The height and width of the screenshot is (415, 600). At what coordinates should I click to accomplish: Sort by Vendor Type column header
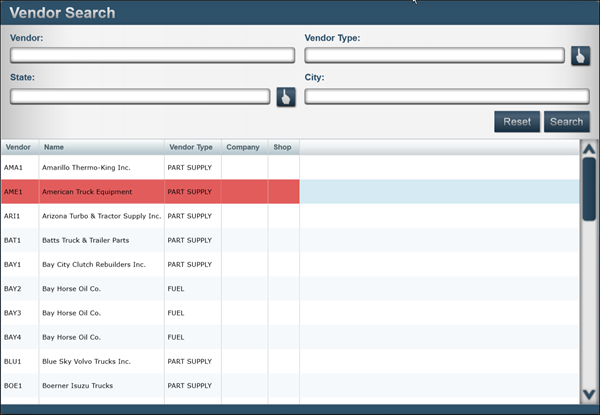(x=190, y=147)
